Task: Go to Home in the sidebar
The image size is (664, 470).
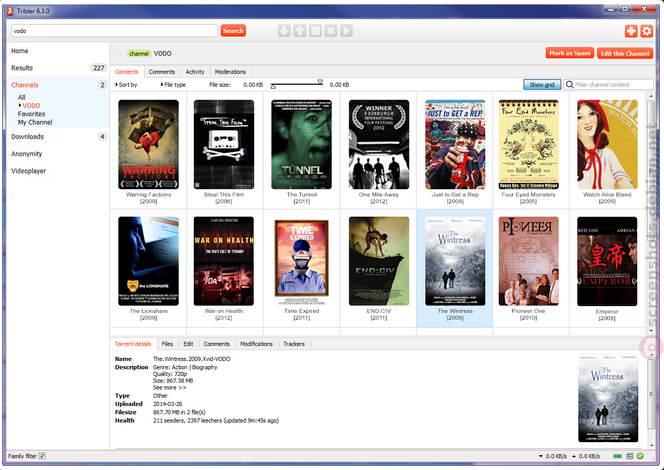Action: point(19,51)
